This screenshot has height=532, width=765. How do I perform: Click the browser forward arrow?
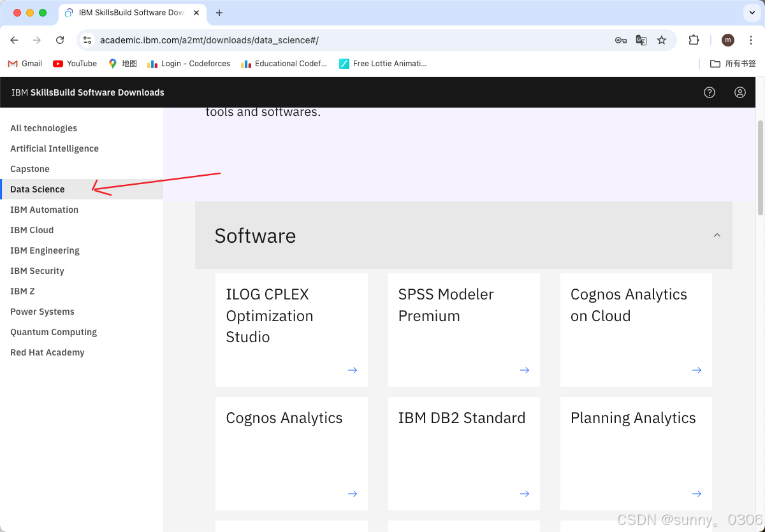[37, 40]
